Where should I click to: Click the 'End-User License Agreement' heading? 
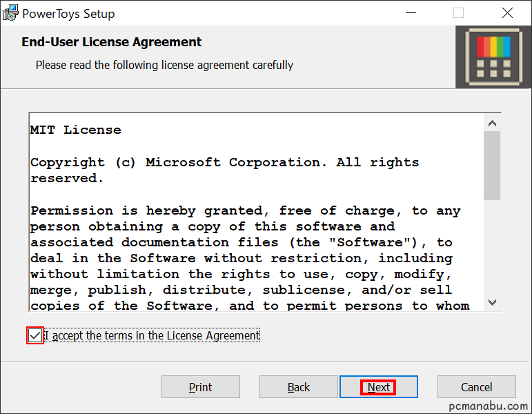click(x=112, y=42)
